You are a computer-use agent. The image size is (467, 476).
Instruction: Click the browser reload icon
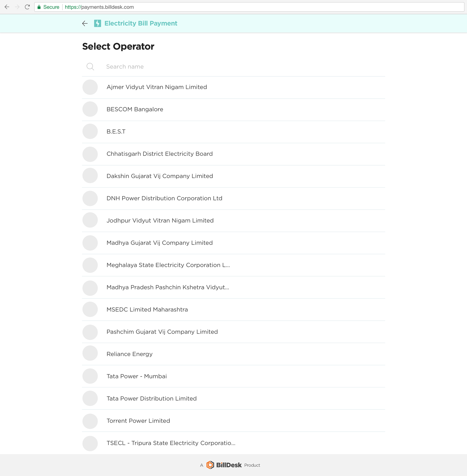27,7
